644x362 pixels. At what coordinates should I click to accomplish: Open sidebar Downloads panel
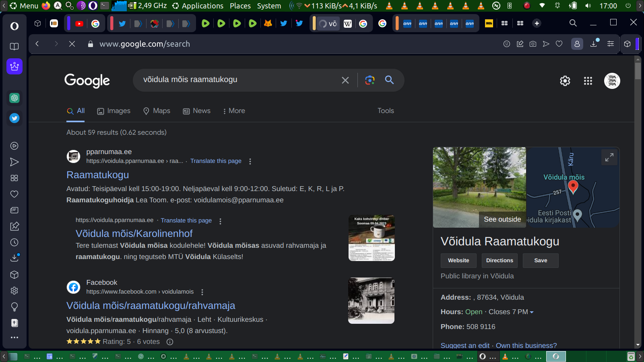pyautogui.click(x=14, y=258)
